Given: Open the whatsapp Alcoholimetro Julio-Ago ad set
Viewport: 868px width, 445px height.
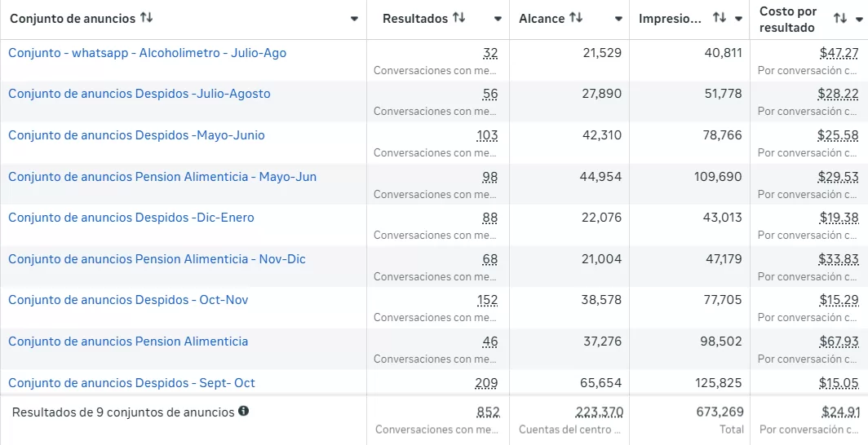Looking at the screenshot, I should [147, 53].
